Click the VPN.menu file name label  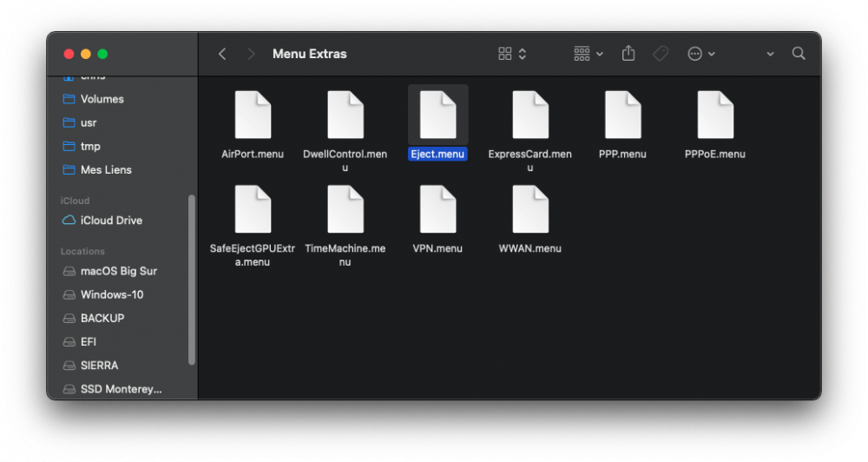(437, 248)
